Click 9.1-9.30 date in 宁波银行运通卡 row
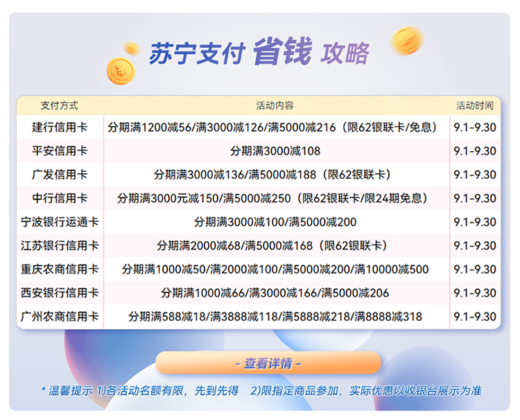 pos(474,222)
